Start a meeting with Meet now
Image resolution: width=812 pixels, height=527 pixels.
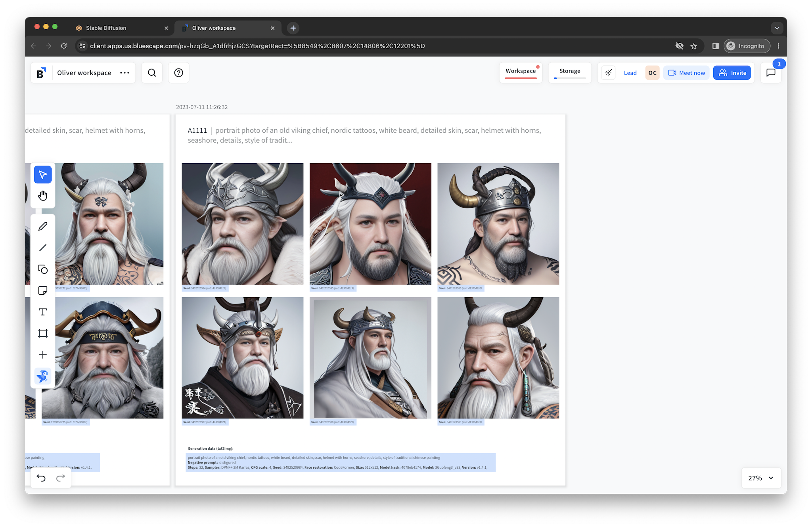tap(686, 73)
